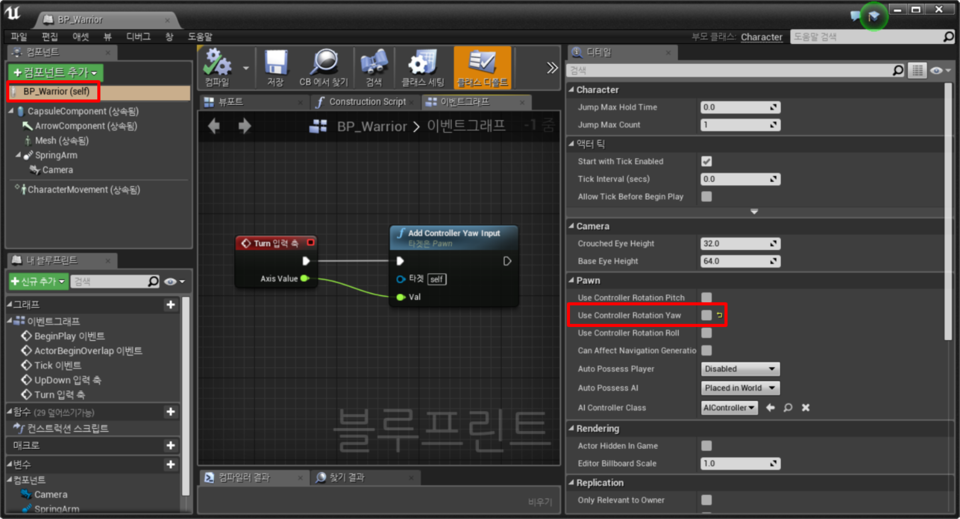Viewport: 960px width, 519px height.
Task: Toggle Can Affect Navigation Generation checkbox
Action: point(707,350)
